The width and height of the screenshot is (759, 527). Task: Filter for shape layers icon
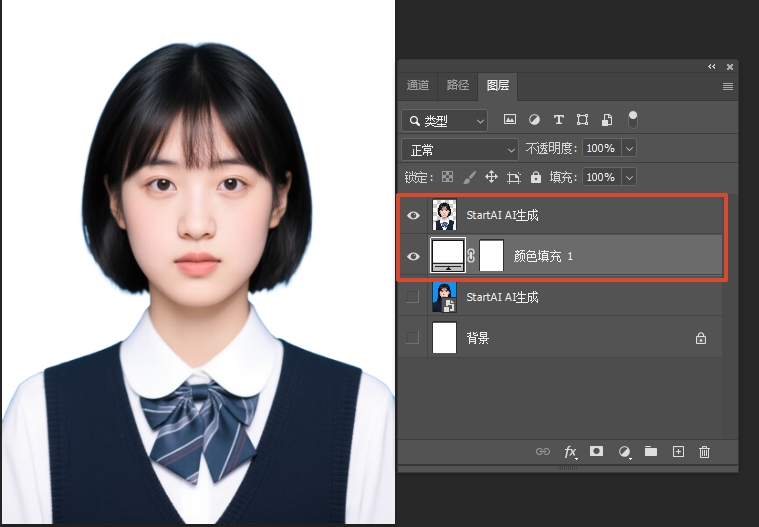(x=582, y=120)
